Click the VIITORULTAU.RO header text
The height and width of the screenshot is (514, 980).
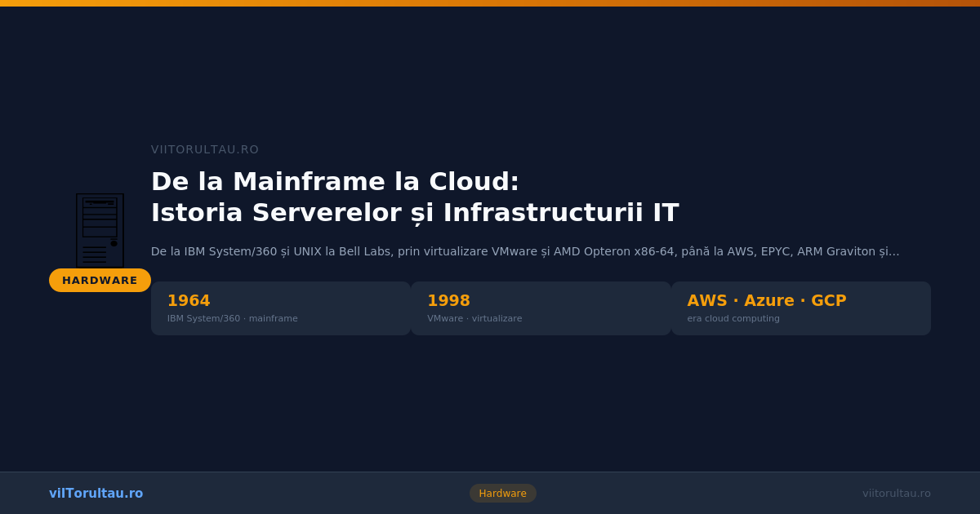click(x=205, y=149)
